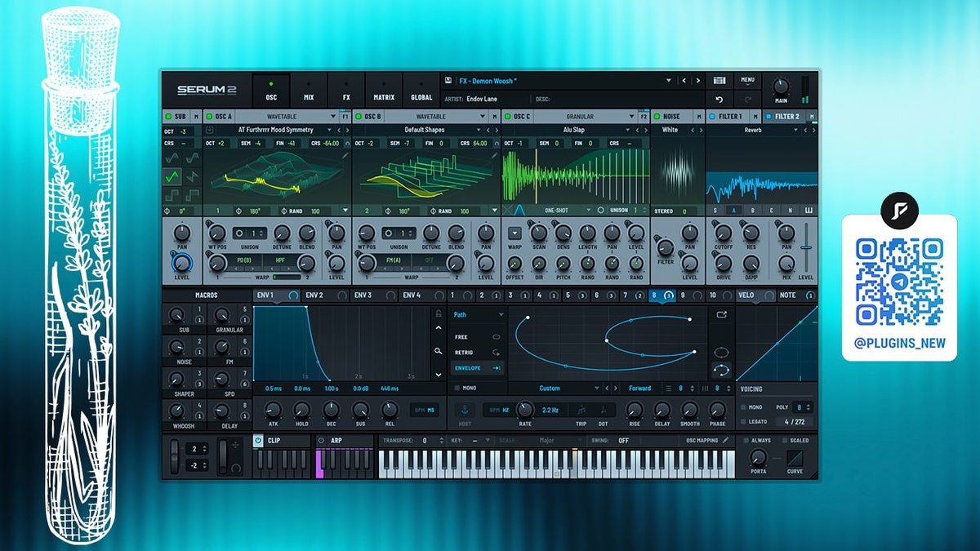Click the Filter 2 LEVEL slider
The image size is (980, 551).
[x=807, y=247]
